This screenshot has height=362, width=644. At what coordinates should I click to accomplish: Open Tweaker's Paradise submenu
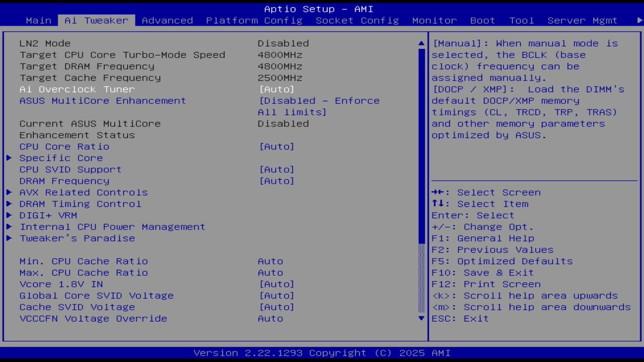click(77, 238)
